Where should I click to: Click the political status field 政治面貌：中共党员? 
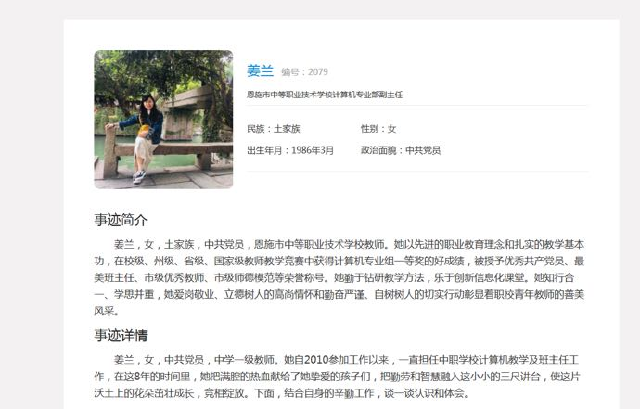401,150
